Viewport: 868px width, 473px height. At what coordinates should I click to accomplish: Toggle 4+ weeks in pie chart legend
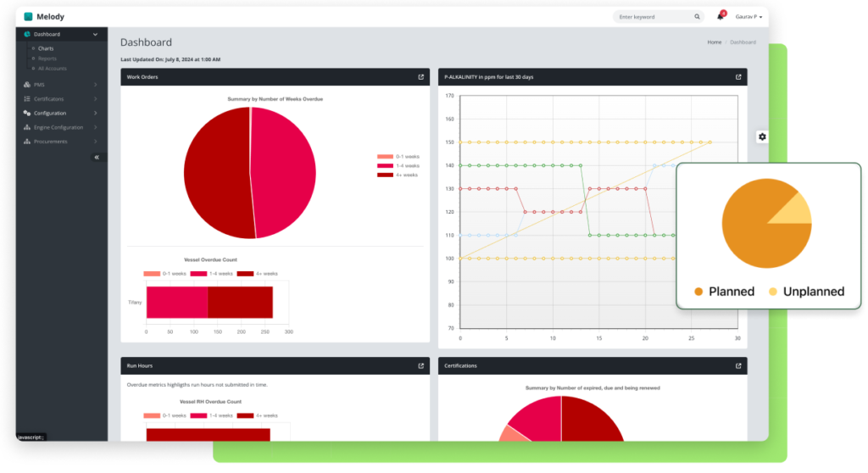[398, 175]
